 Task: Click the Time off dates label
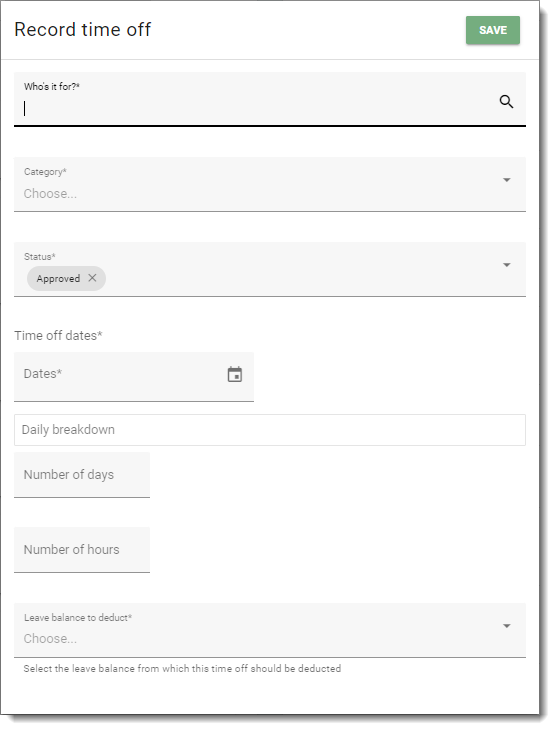coord(58,335)
